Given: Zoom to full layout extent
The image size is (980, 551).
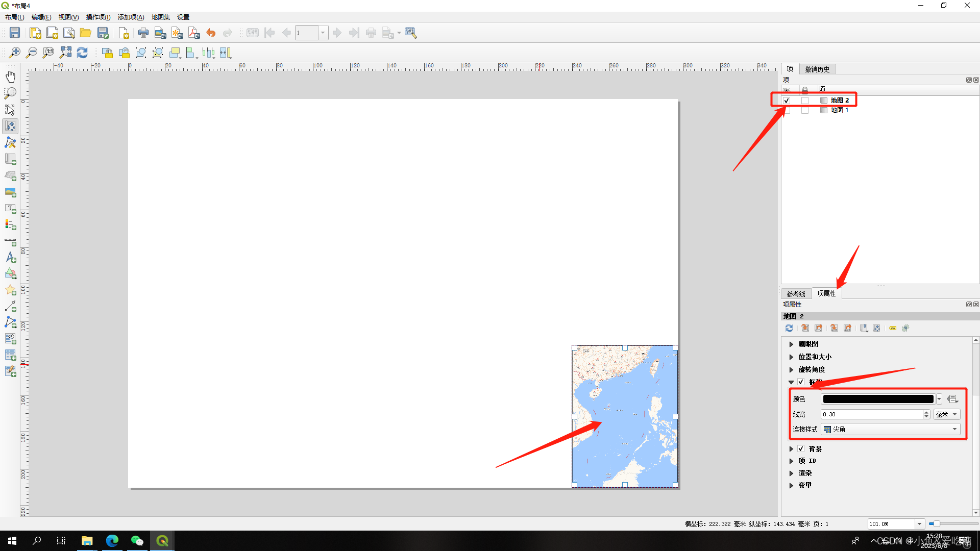Looking at the screenshot, I should (65, 53).
